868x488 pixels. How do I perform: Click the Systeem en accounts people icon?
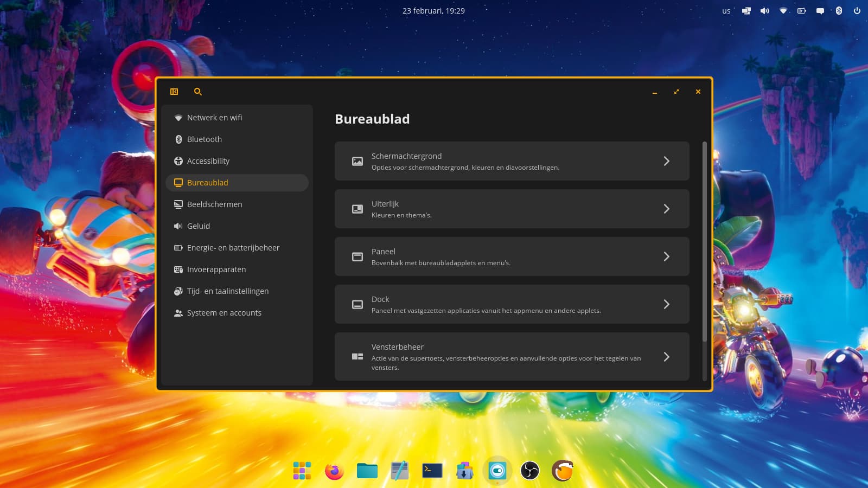coord(178,313)
